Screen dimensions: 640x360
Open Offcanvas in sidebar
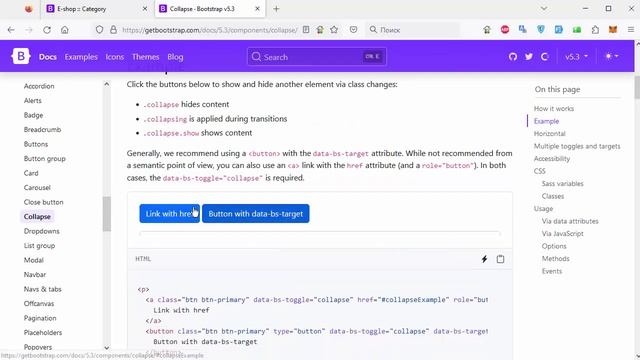(39, 303)
